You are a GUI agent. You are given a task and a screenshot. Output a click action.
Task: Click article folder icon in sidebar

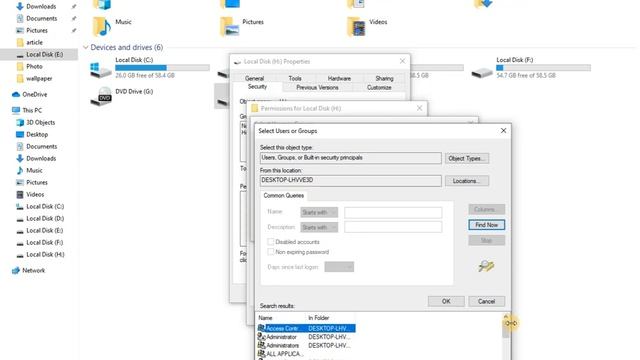point(20,42)
